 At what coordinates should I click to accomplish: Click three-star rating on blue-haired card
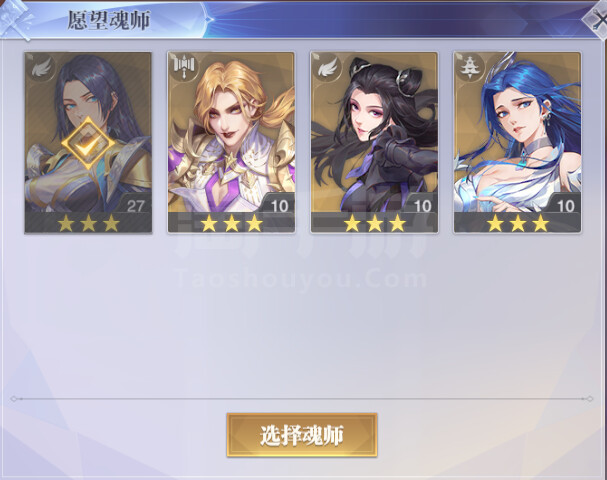518,223
